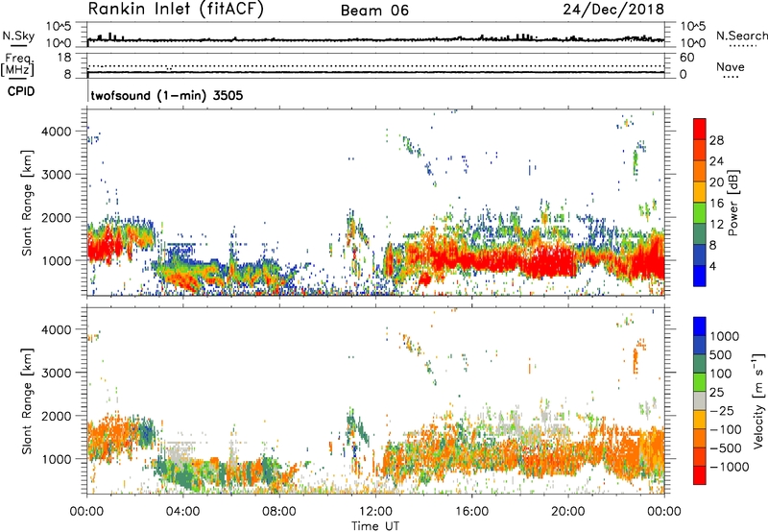
Task: Click the solid line sample under 'N.Sky'
Action: pyautogui.click(x=18, y=46)
